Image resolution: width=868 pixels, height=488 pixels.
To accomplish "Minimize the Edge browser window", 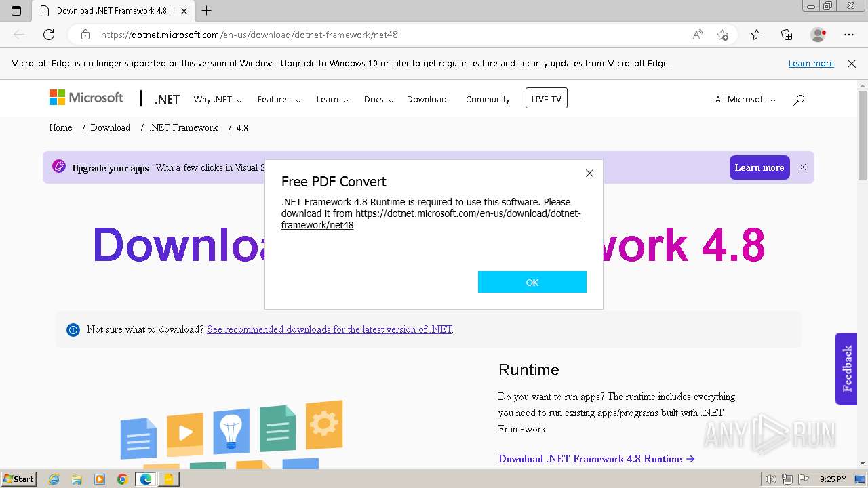I will pos(810,6).
